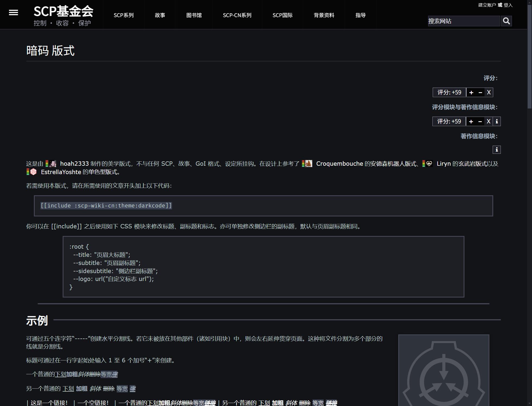Open the hamburger sidebar menu
The width and height of the screenshot is (532, 406).
13,12
